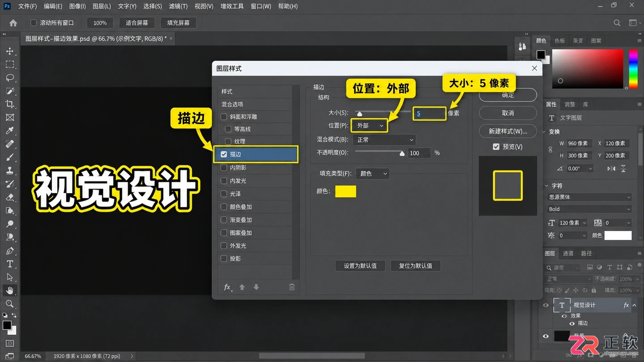Enable 外发光 checkbox
The height and width of the screenshot is (362, 644).
[224, 246]
